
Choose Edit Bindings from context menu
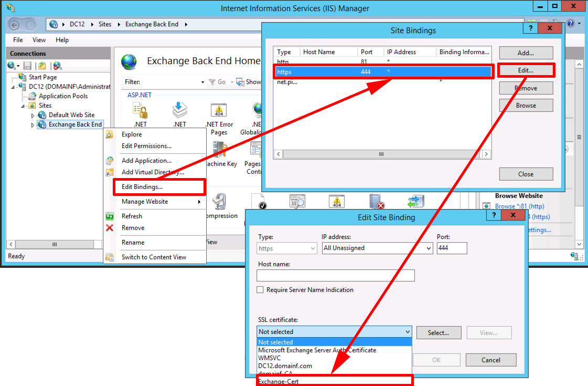coord(142,187)
